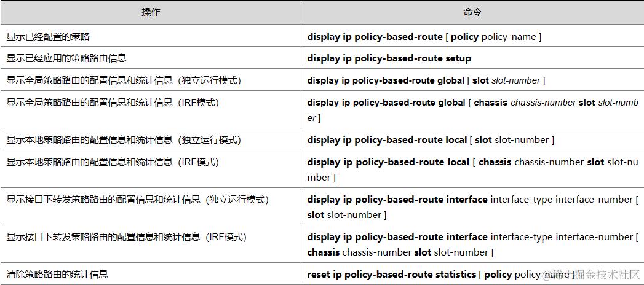Select the 命令 column header
Image resolution: width=644 pixels, height=285 pixels.
click(472, 12)
